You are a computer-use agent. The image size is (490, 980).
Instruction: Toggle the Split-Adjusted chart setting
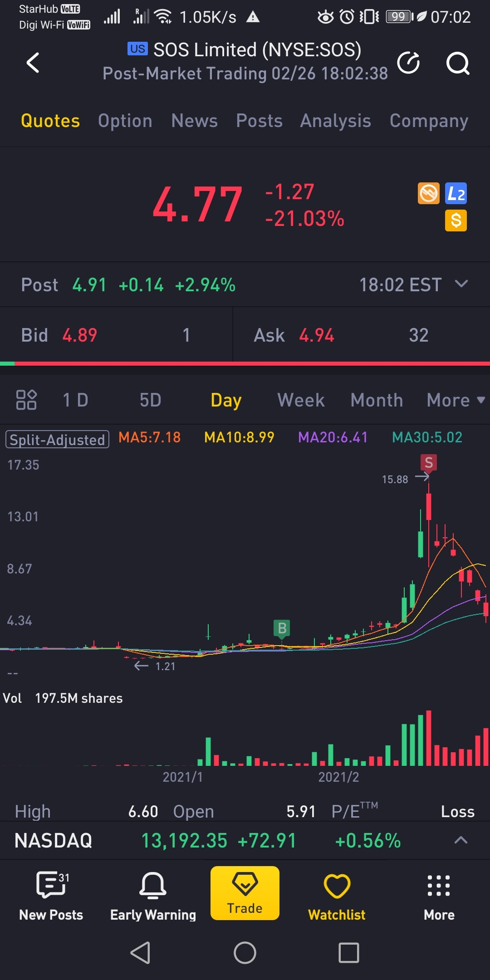(57, 439)
